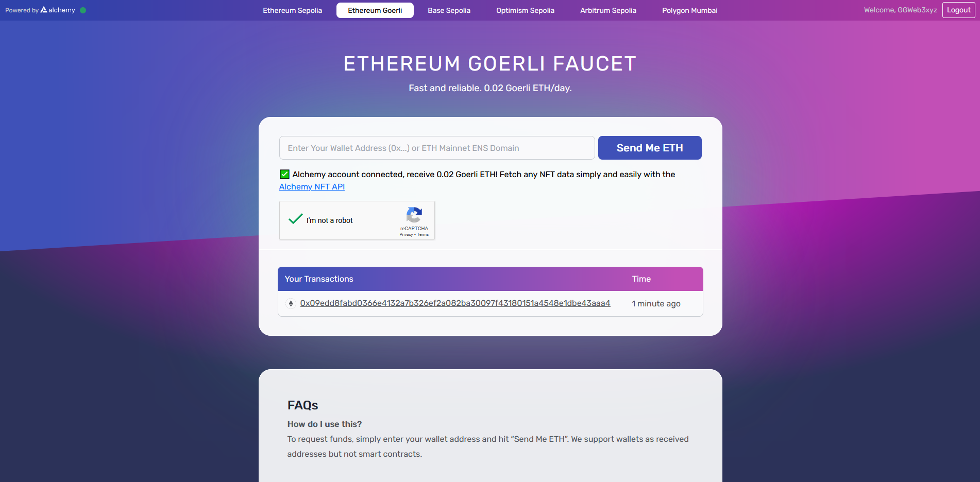Click the reCAPTCHA logo icon
980x482 pixels.
(x=414, y=215)
